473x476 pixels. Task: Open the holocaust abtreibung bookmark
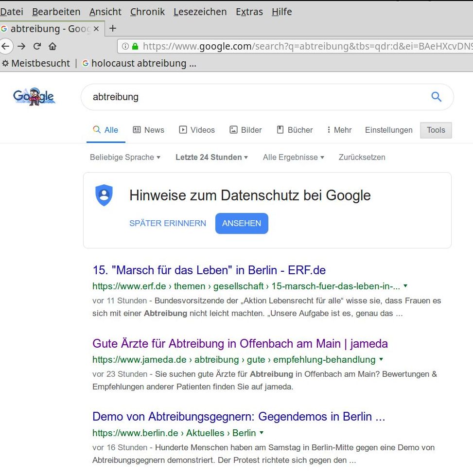140,63
